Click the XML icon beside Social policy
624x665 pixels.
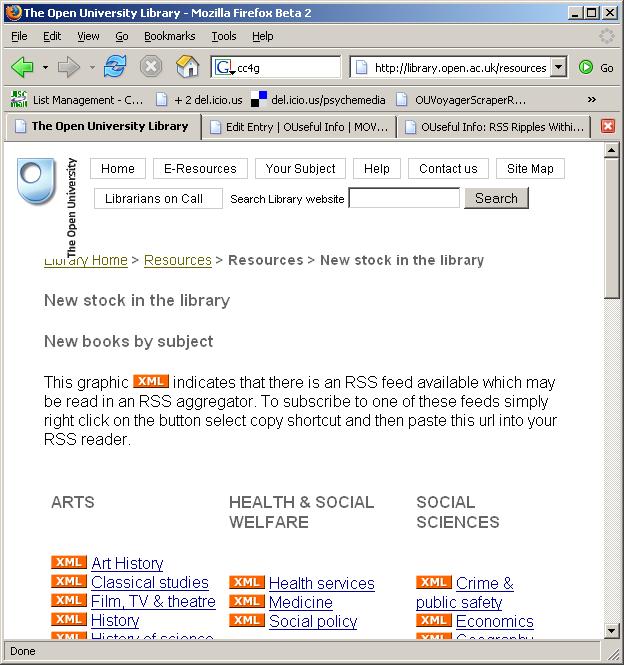pyautogui.click(x=247, y=620)
